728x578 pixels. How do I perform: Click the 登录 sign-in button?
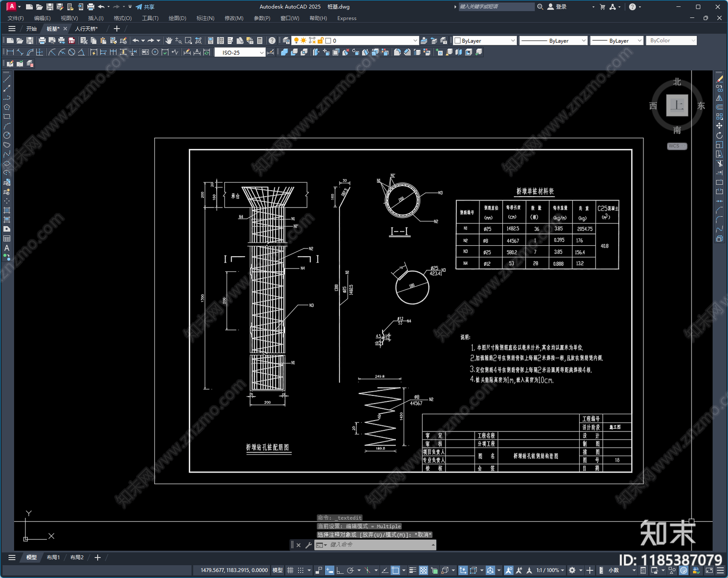click(557, 7)
